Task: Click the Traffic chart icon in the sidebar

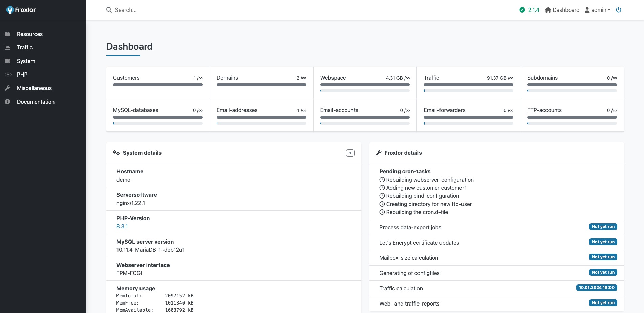Action: (8, 47)
